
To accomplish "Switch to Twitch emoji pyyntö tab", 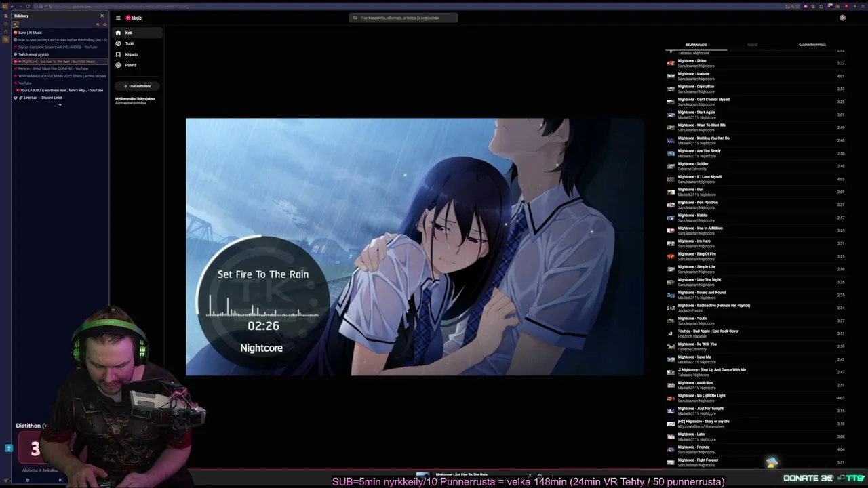I will tap(60, 54).
